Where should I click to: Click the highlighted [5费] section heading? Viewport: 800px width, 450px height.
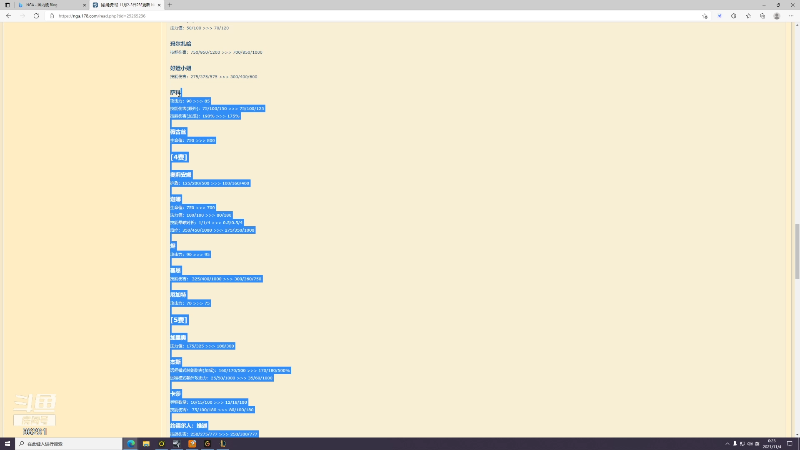pyautogui.click(x=179, y=320)
